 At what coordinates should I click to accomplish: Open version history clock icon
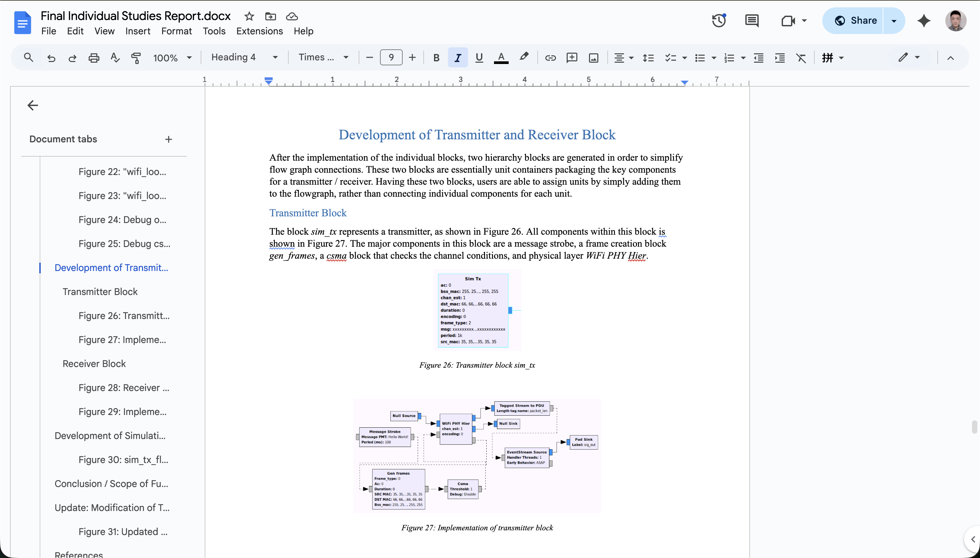click(719, 21)
